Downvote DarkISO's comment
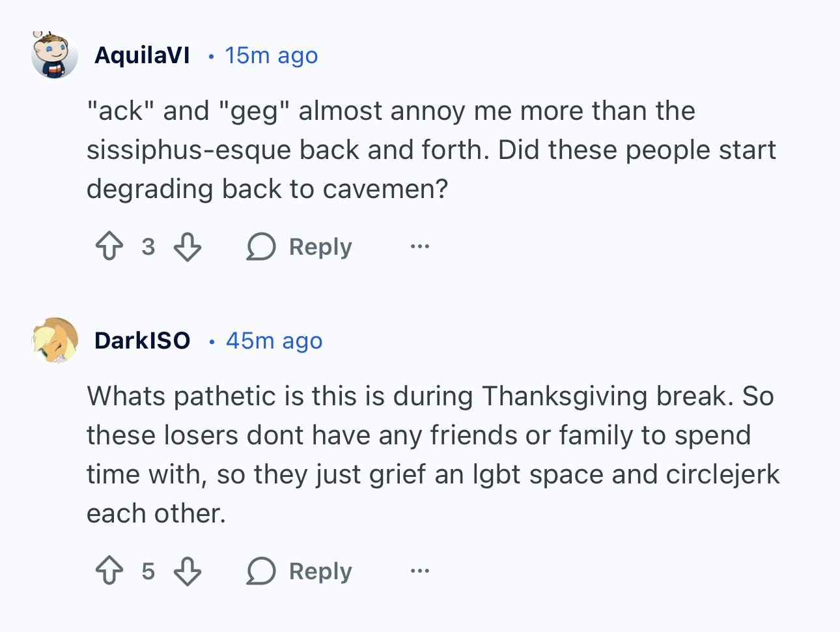Screen dimensions: 840x632 pos(188,571)
